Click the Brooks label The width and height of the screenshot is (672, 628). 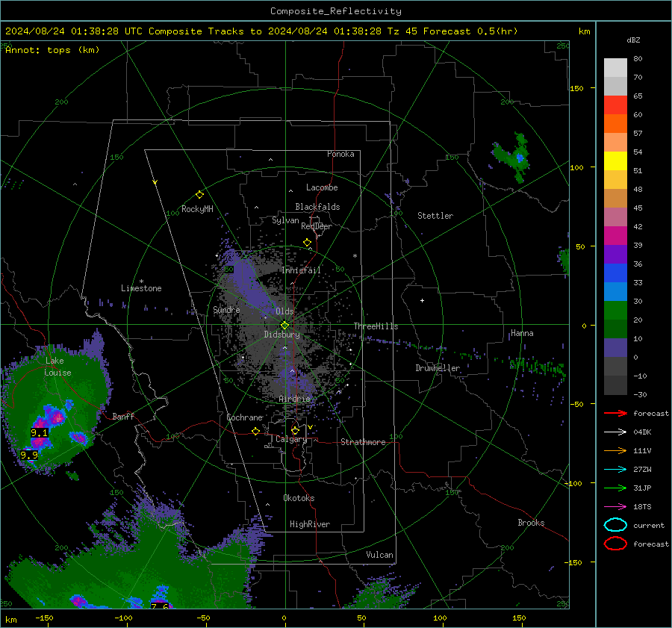pyautogui.click(x=531, y=523)
